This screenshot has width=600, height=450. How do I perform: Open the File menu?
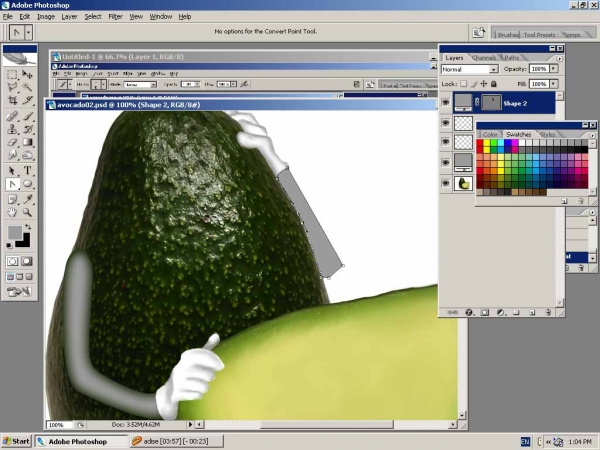click(8, 16)
